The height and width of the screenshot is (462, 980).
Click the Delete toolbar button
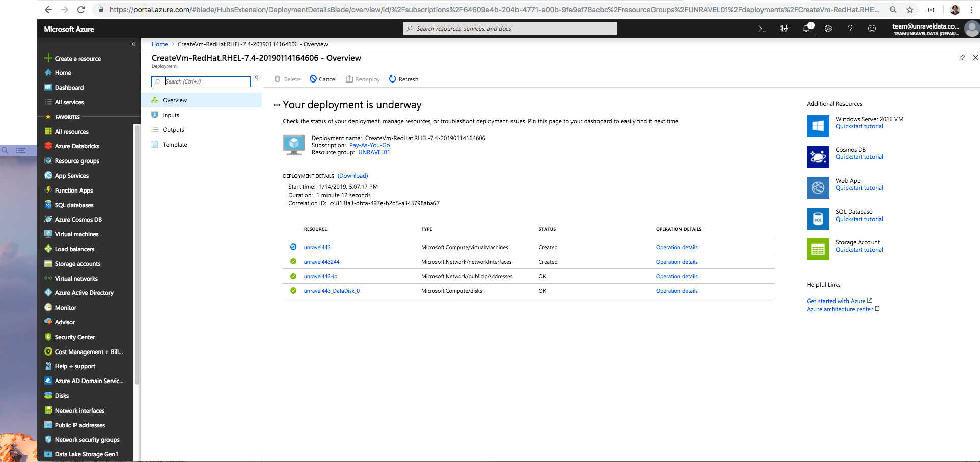pos(287,79)
